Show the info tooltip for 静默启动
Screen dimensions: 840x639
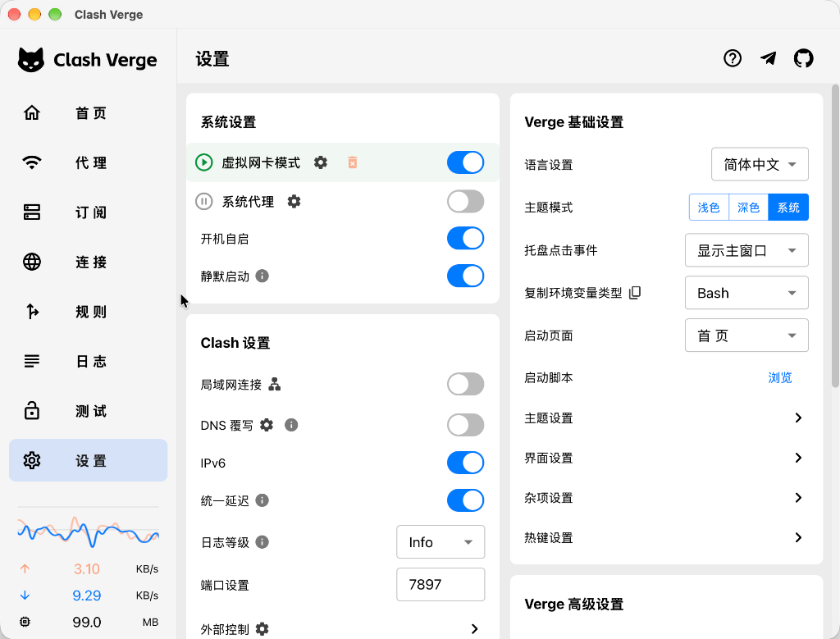(262, 276)
